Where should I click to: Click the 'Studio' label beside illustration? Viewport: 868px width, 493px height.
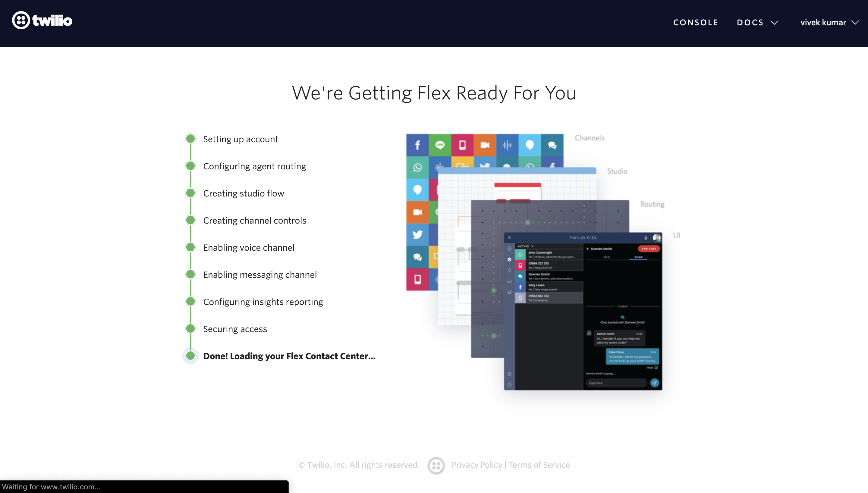617,171
